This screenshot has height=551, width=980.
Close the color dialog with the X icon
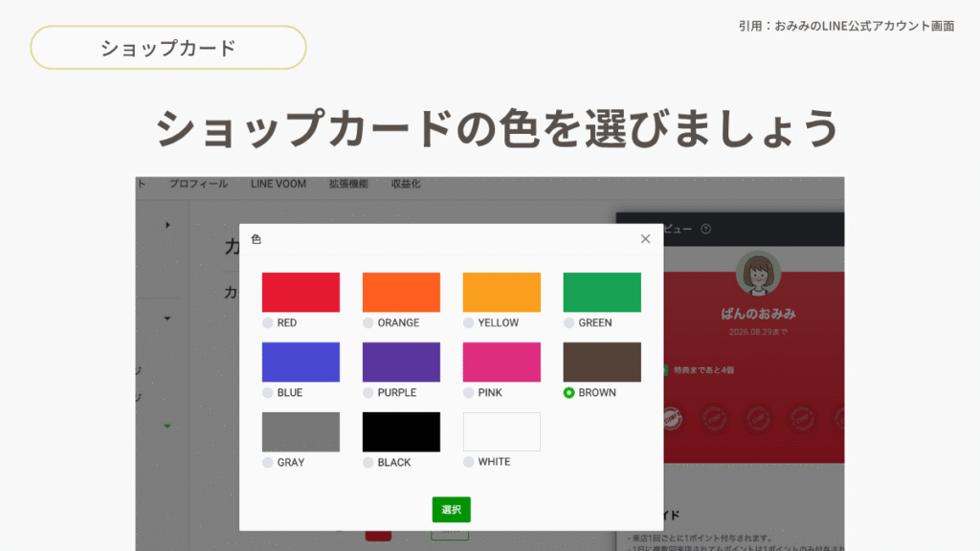[x=645, y=239]
